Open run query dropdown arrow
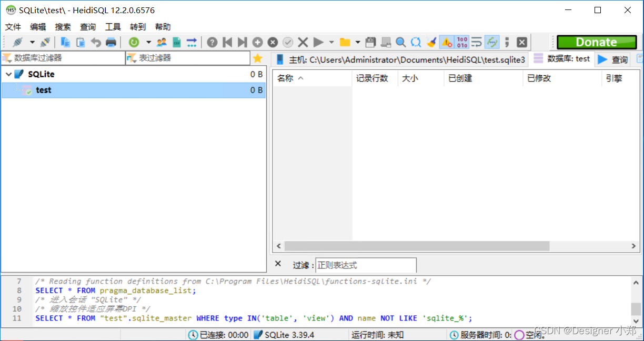Viewport: 644px width, 341px height. click(331, 42)
